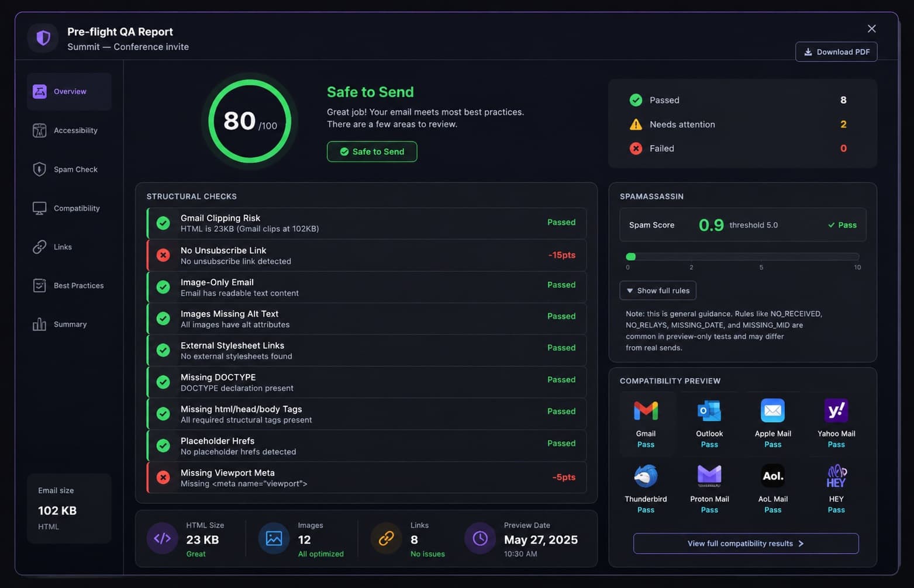Click Missing html/head/body Tags check icon

pos(163,414)
